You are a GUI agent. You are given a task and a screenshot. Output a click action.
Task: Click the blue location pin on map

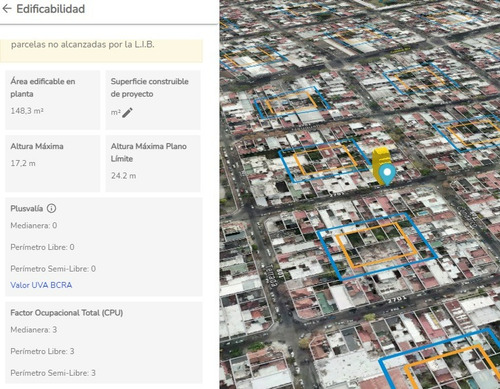[387, 174]
